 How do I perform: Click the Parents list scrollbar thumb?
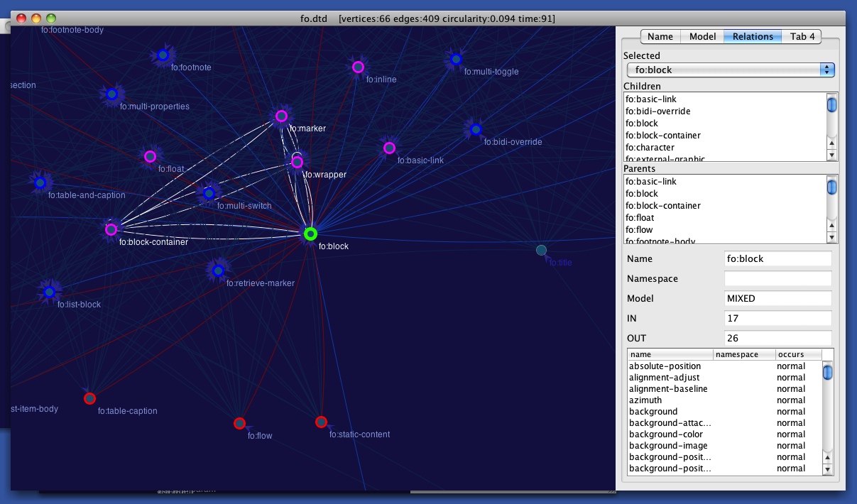point(832,187)
